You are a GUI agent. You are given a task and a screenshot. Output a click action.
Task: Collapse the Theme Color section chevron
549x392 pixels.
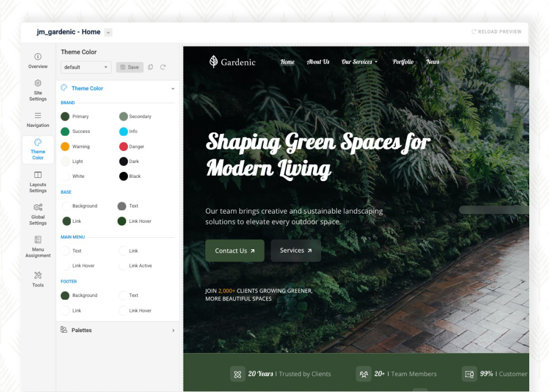pyautogui.click(x=173, y=88)
